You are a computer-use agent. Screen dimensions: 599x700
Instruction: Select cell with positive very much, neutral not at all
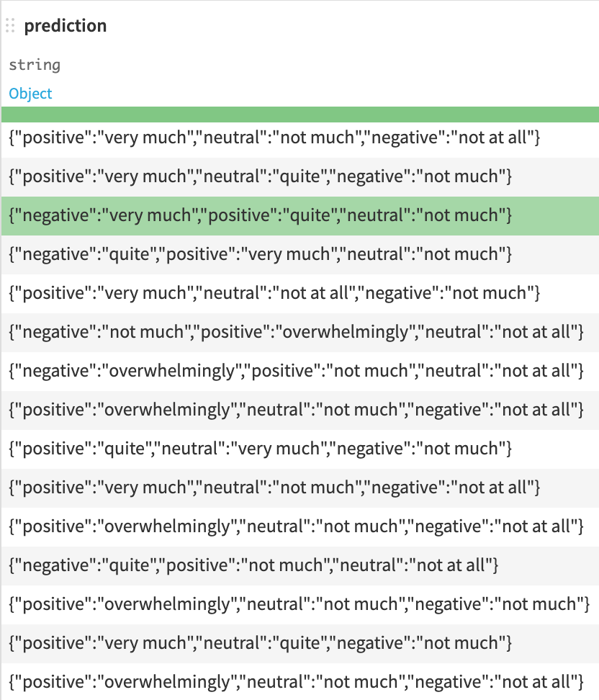tap(274, 293)
